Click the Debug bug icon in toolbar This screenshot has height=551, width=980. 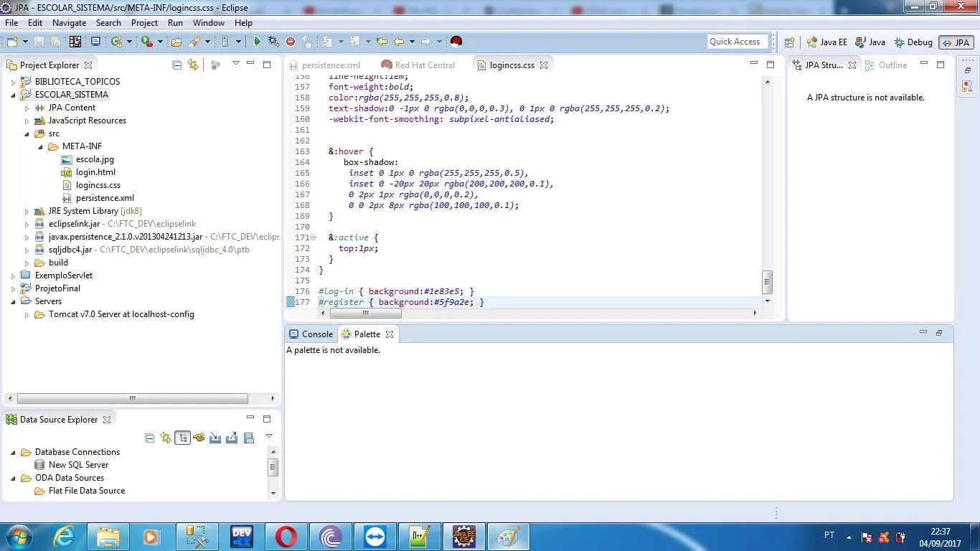pyautogui.click(x=273, y=42)
